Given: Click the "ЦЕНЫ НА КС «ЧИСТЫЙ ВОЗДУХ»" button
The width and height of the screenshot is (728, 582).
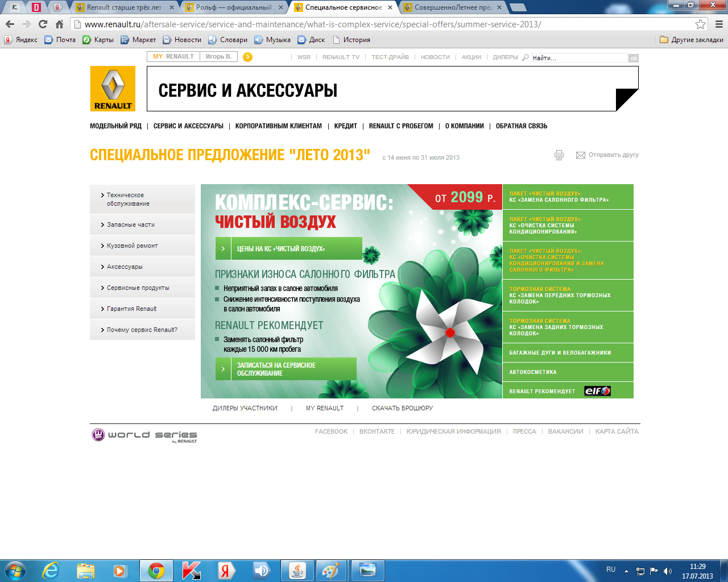Looking at the screenshot, I should click(289, 248).
